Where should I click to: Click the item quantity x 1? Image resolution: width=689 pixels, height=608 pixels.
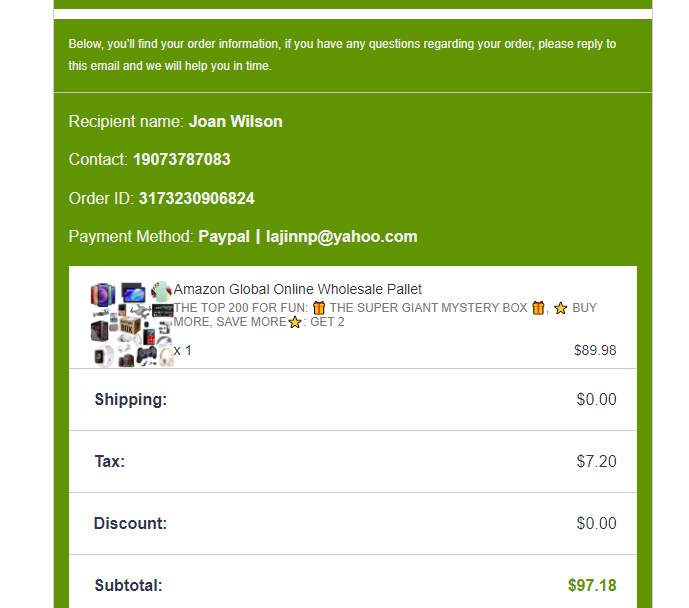[x=182, y=351]
